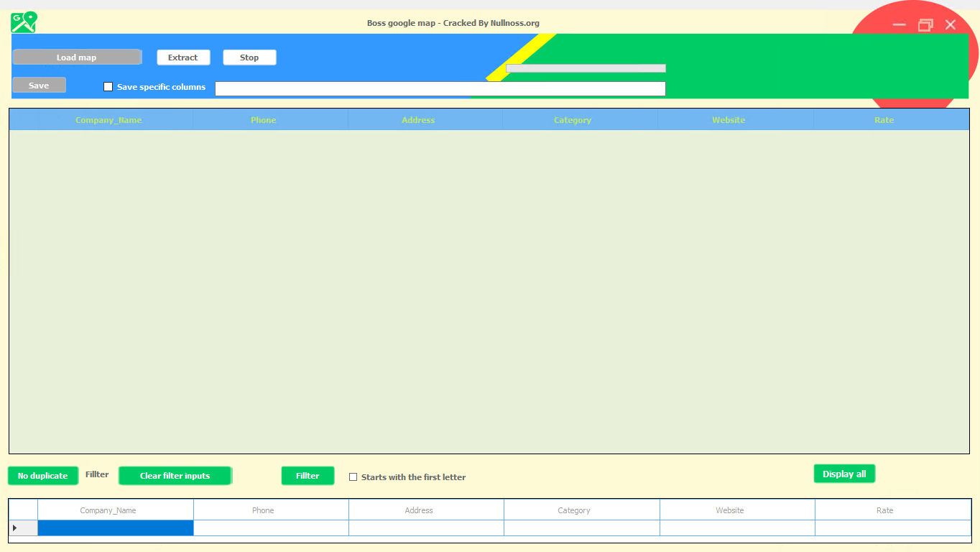Screen dimensions: 980x552
Task: Select the Phone column header in the results grid
Action: [x=270, y=120]
